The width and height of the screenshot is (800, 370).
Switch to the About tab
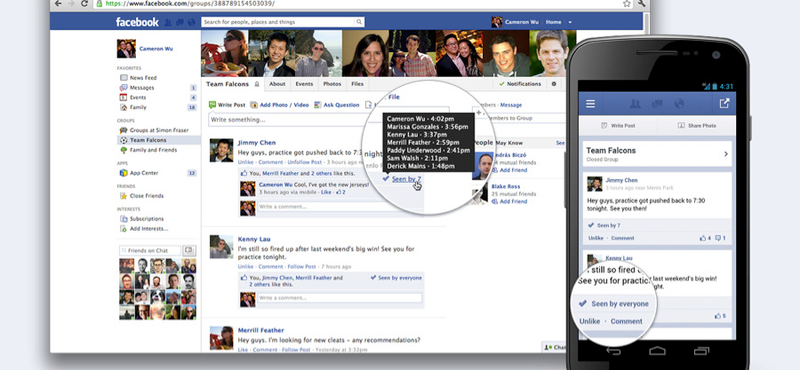[x=278, y=84]
